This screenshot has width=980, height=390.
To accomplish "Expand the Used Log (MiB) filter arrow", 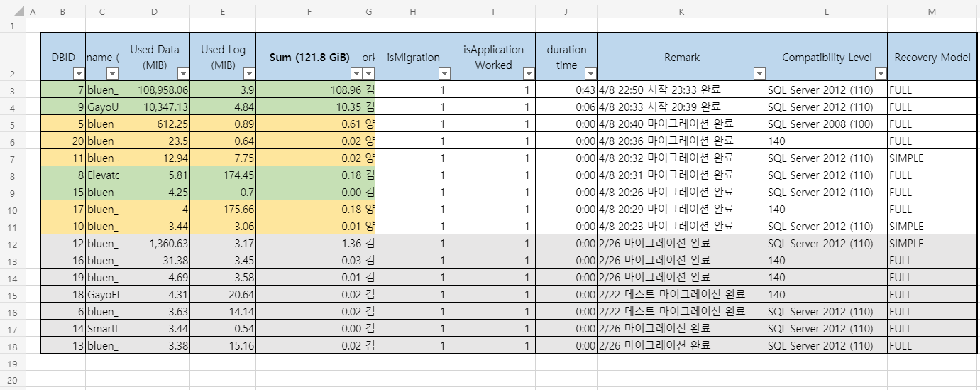I will [x=249, y=74].
